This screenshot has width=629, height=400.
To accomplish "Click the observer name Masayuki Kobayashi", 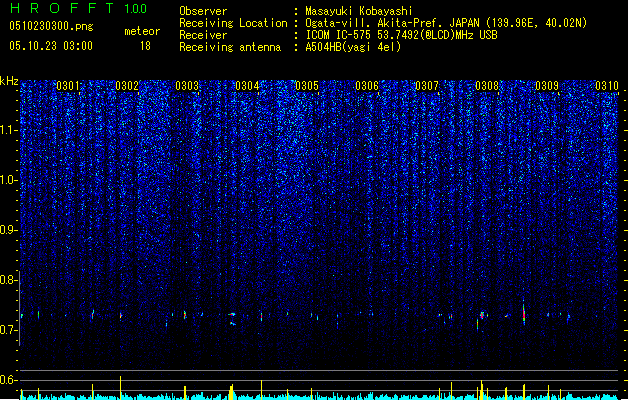I will 359,11.
